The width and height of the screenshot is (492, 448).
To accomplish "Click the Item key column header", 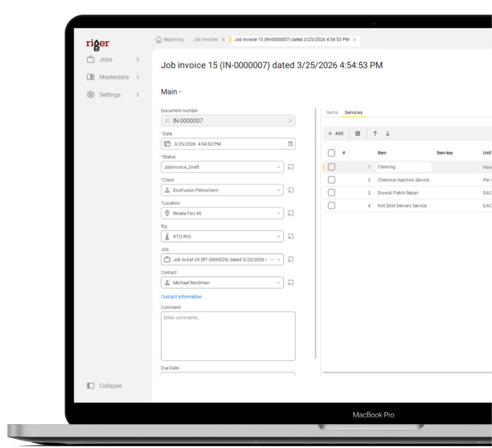I will (x=444, y=153).
